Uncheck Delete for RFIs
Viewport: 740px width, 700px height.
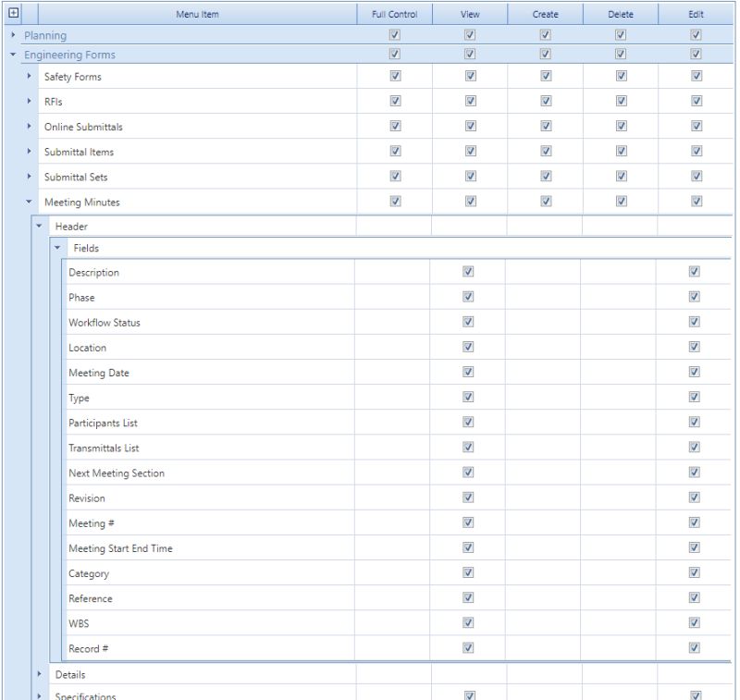pos(622,101)
